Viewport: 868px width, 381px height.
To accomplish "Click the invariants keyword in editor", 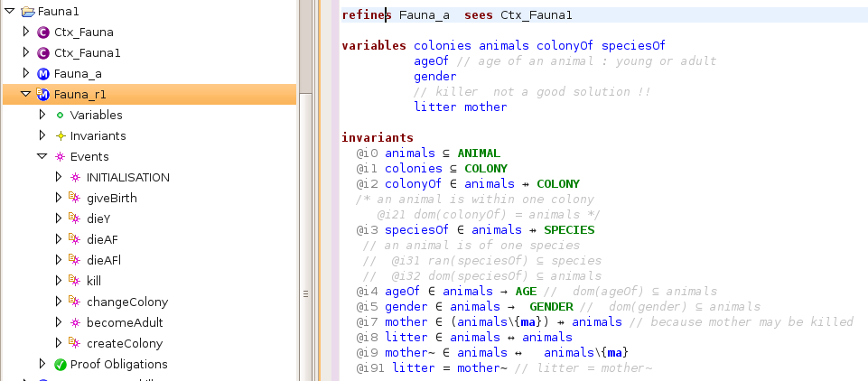I will pyautogui.click(x=377, y=138).
